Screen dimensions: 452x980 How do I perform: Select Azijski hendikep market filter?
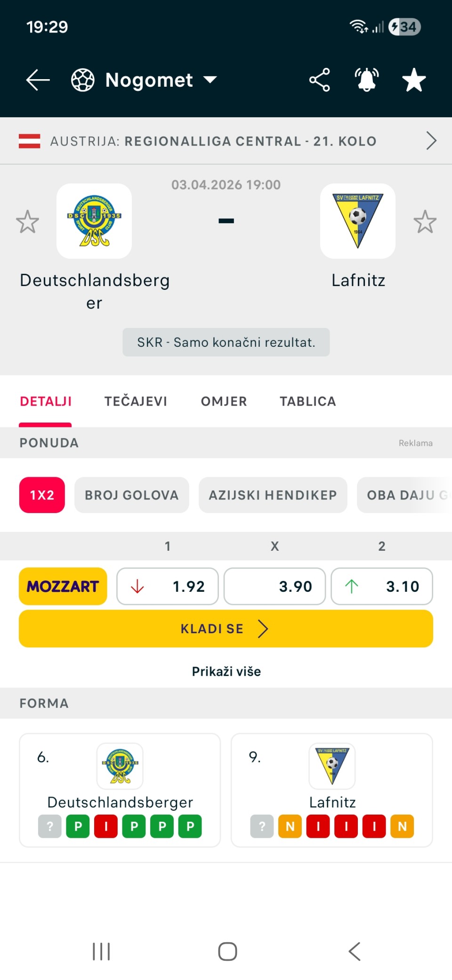[273, 495]
